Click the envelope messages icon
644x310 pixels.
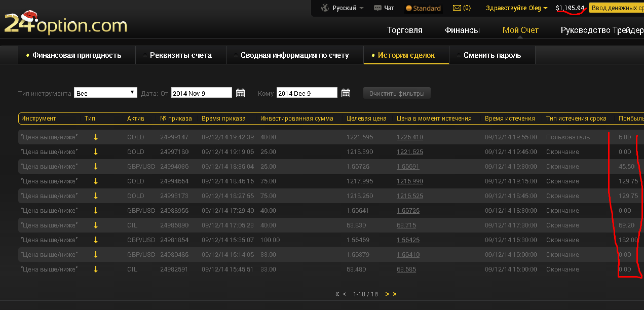457,8
